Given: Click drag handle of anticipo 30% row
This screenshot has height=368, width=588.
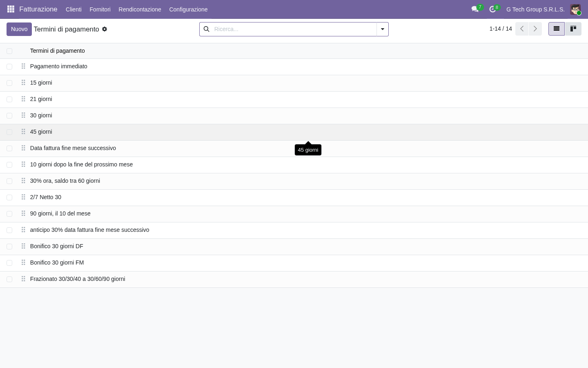Looking at the screenshot, I should click(23, 230).
